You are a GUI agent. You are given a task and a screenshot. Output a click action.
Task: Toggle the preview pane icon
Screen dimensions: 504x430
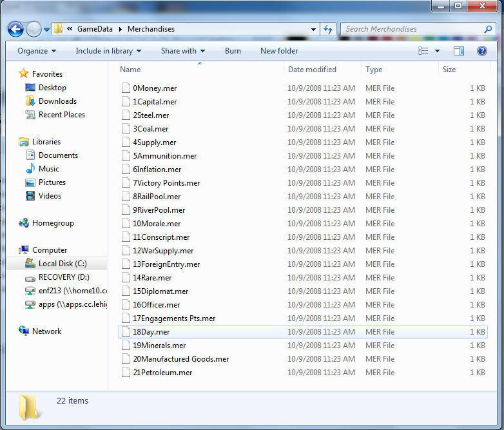(x=459, y=51)
